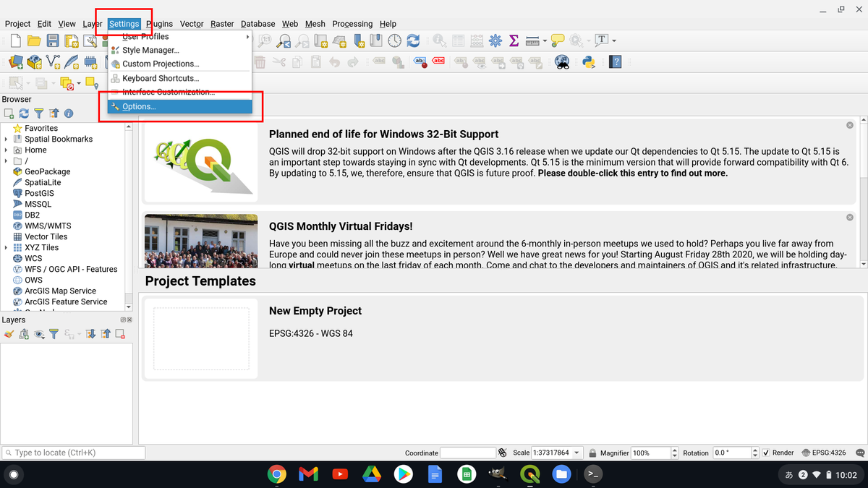Click Expand All in the Layers panel
Viewport: 868px width, 488px height.
click(x=90, y=334)
